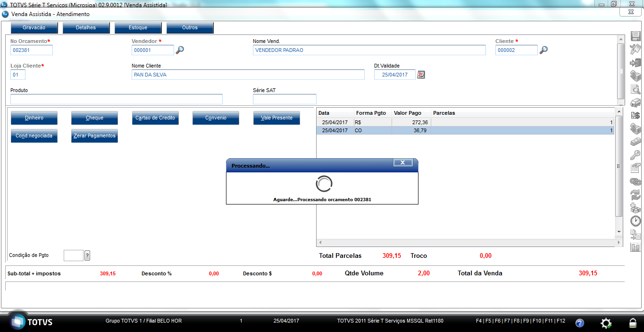The image size is (644, 332).
Task: Open the Gravacão menu
Action: coord(34,28)
